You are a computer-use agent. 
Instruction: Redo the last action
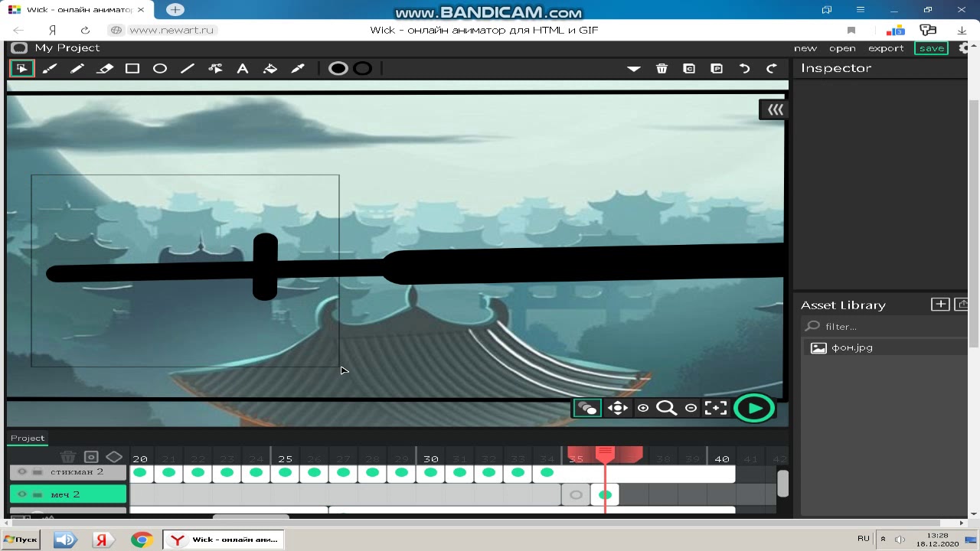pos(772,68)
